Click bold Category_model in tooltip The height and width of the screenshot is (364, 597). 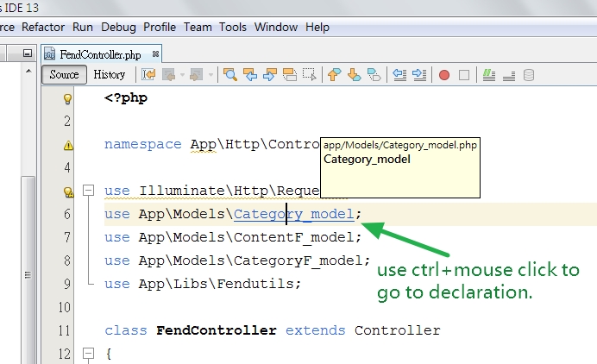coord(367,160)
